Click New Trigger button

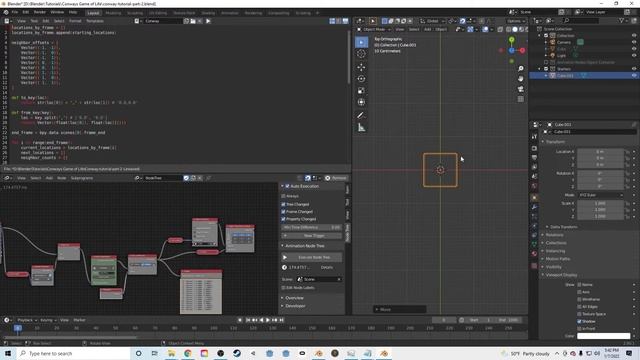312,236
